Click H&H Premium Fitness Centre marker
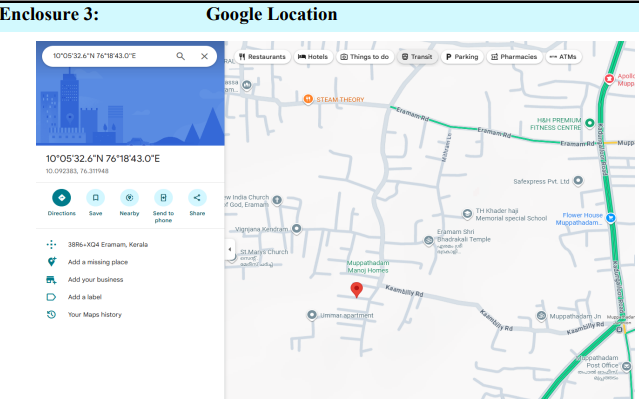This screenshot has height=411, width=639. pyautogui.click(x=590, y=123)
